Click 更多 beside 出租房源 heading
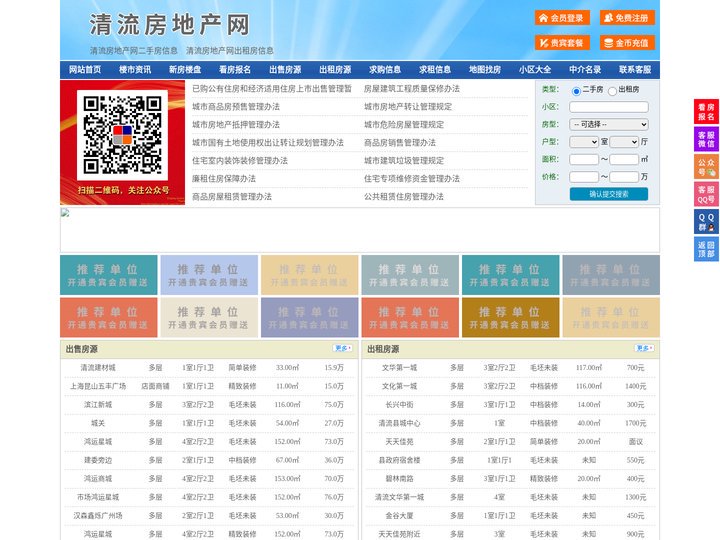720x540 pixels. tap(644, 349)
